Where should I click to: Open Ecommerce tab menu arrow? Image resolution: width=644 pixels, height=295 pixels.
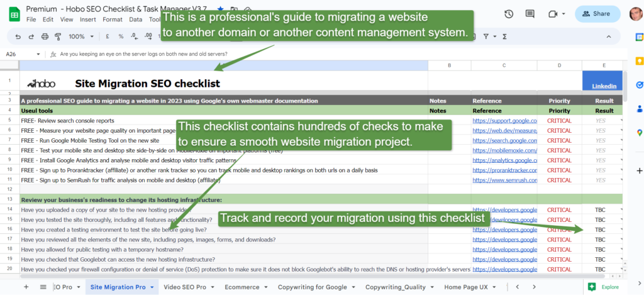pos(266,287)
